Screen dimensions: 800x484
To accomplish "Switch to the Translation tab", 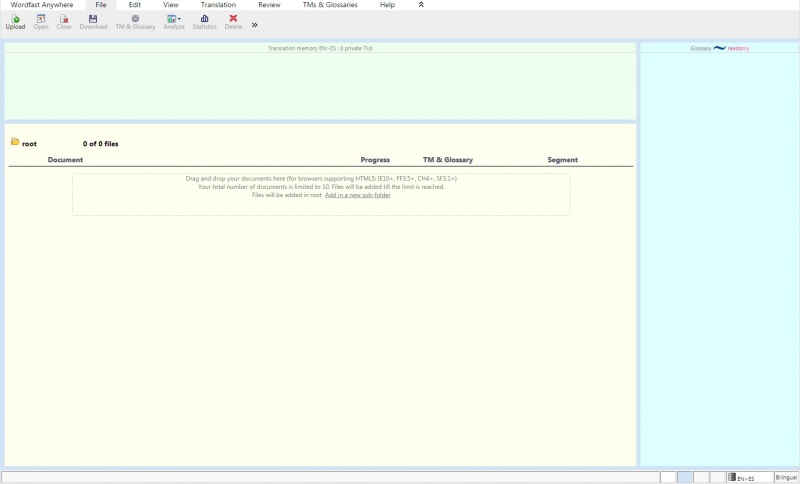I will 218,5.
